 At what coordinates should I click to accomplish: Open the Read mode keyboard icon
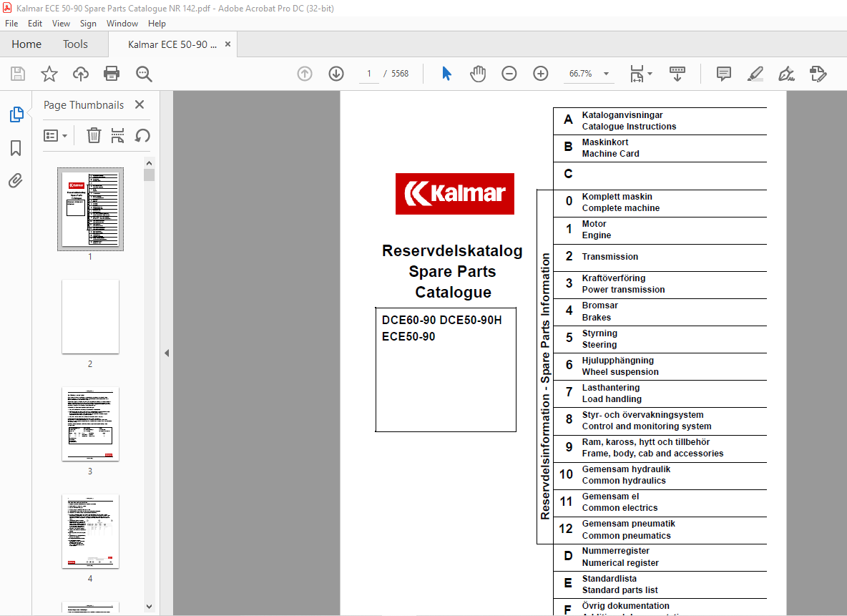coord(677,74)
